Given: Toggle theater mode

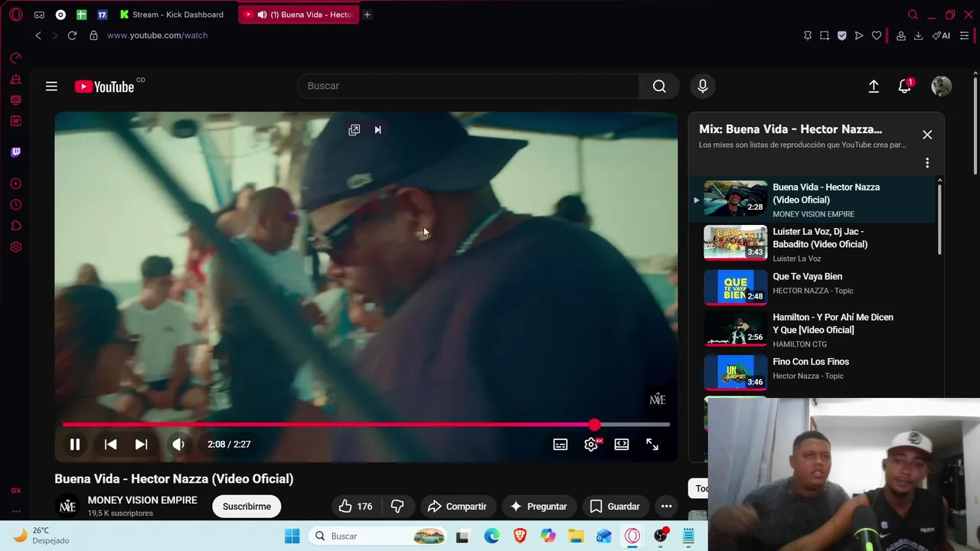Looking at the screenshot, I should pos(622,444).
